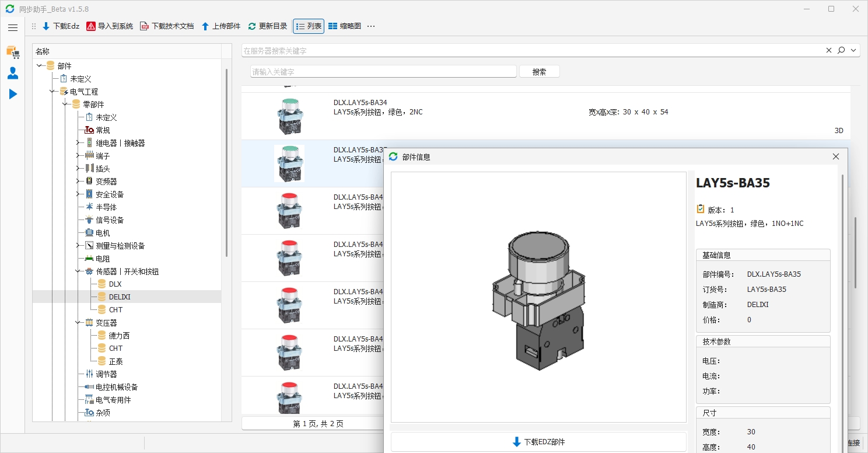868x453 pixels.
Task: Click 更新目录 refresh button
Action: (x=268, y=26)
